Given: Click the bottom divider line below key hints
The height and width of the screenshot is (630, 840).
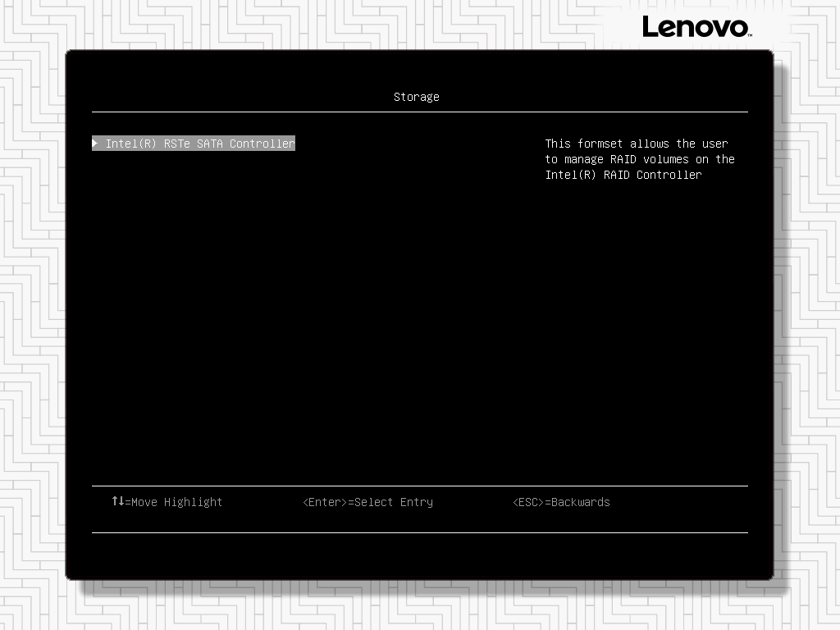Looking at the screenshot, I should coord(419,532).
